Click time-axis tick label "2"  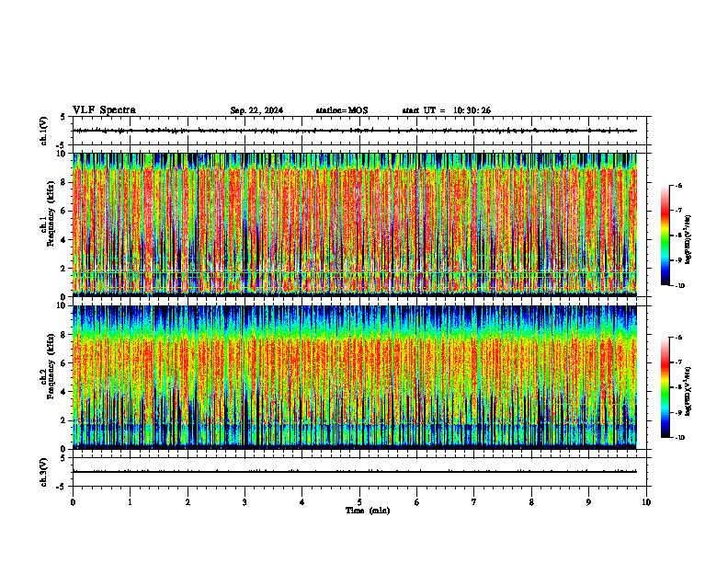pos(188,502)
